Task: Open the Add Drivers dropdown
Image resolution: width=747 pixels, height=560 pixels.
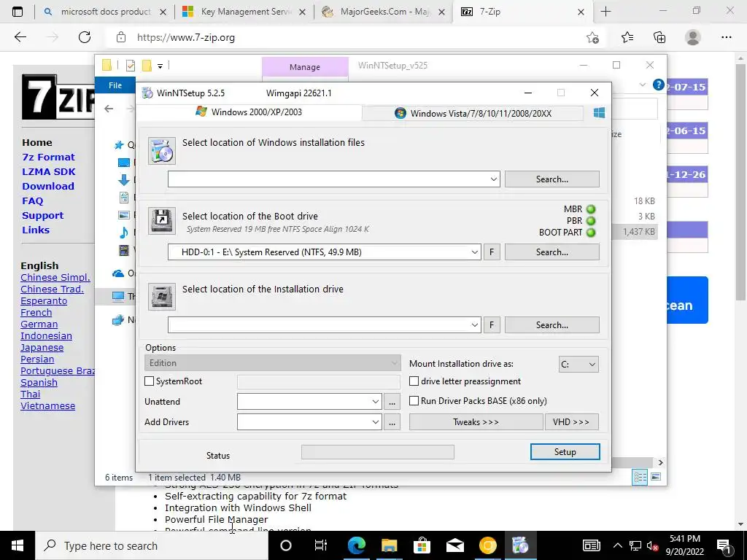Action: (x=376, y=422)
